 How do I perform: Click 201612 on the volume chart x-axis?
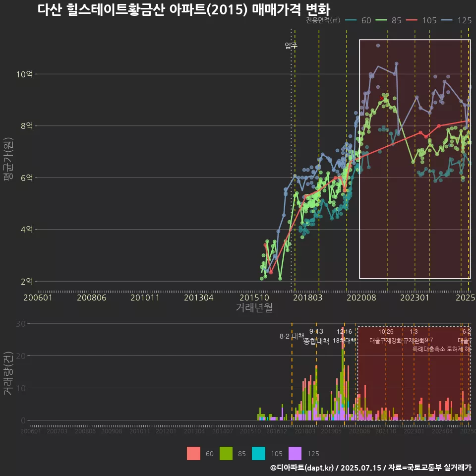tap(277, 431)
